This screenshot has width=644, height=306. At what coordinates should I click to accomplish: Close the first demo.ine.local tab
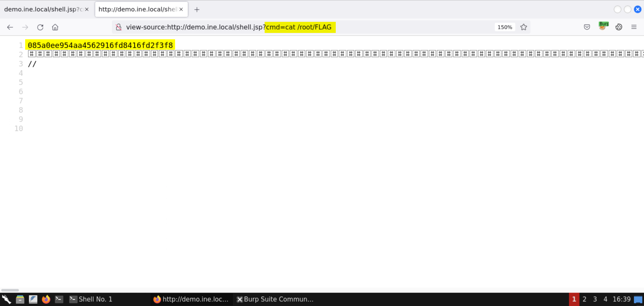87,9
